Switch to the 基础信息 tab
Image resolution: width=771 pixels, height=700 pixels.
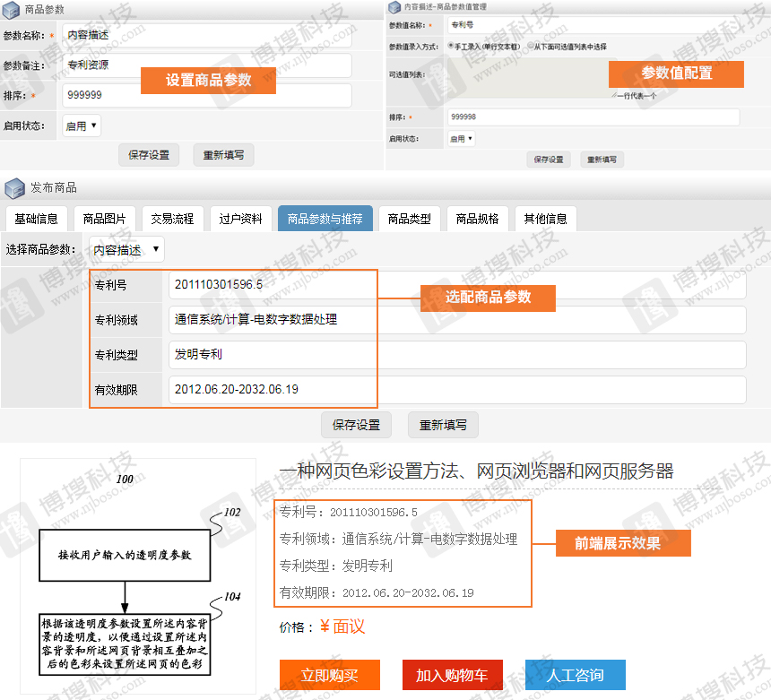[37, 219]
